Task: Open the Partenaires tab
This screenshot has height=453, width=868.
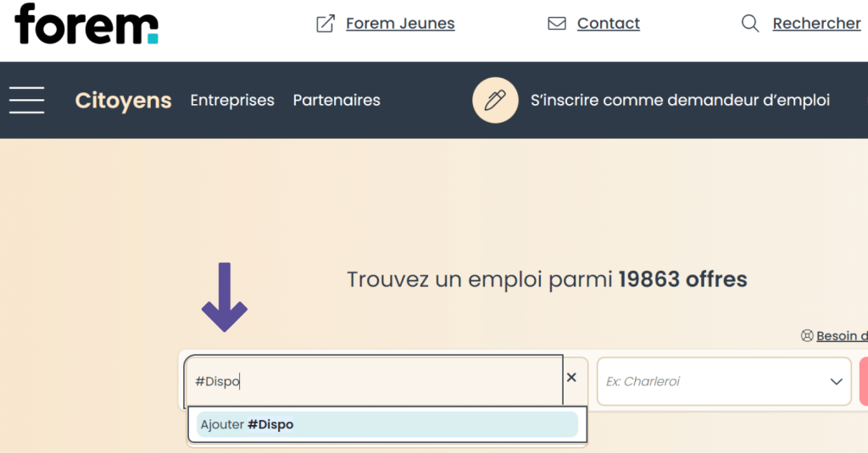Action: click(x=337, y=101)
